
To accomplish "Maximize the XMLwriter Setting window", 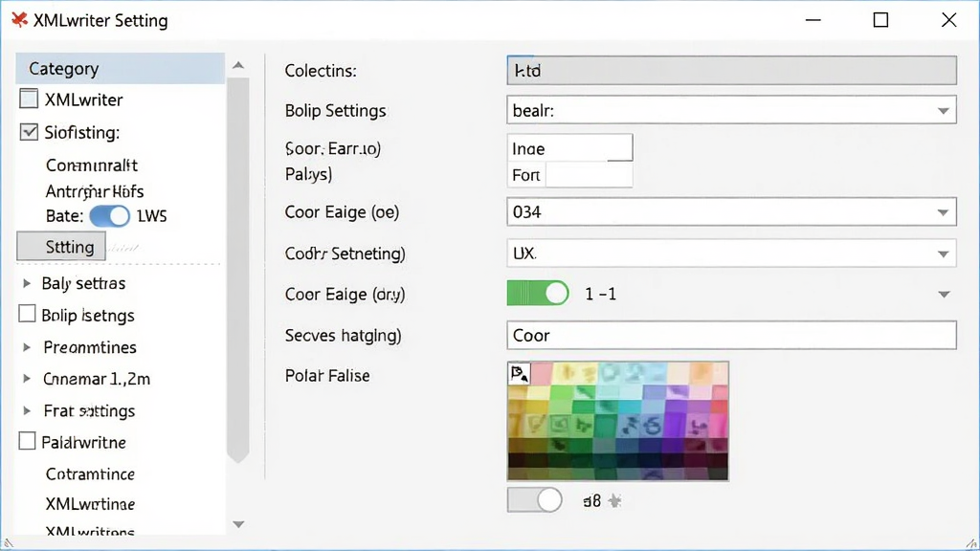I will pos(880,20).
